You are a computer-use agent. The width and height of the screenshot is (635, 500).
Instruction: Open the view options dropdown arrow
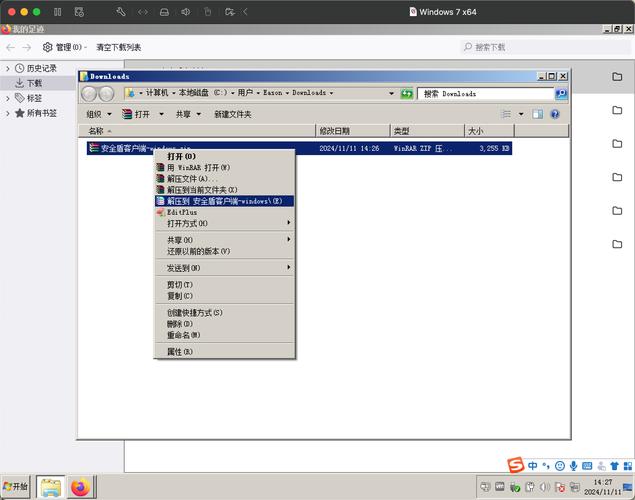(x=521, y=115)
